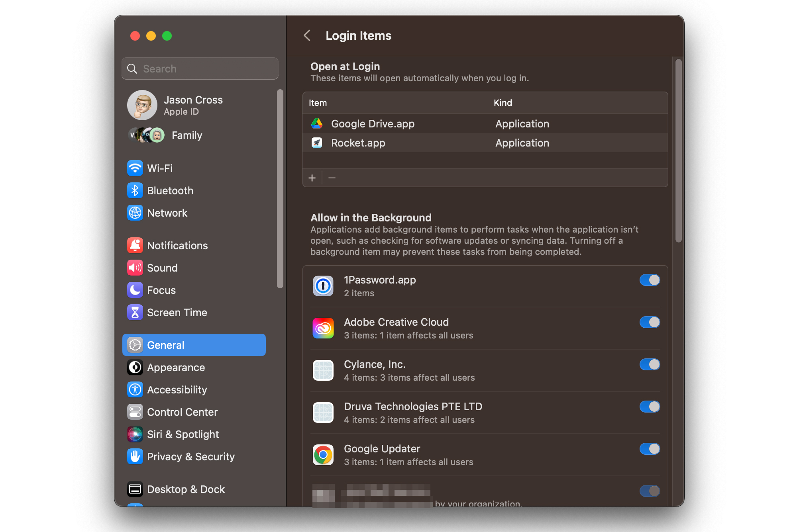Expand the Jason Cross Apple ID section
This screenshot has height=532, width=799.
[x=195, y=106]
